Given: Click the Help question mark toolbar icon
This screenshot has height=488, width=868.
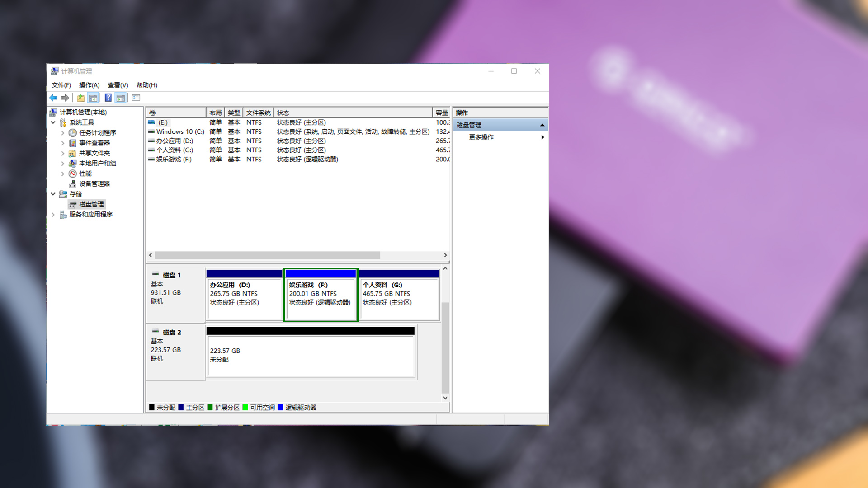Looking at the screenshot, I should point(108,98).
